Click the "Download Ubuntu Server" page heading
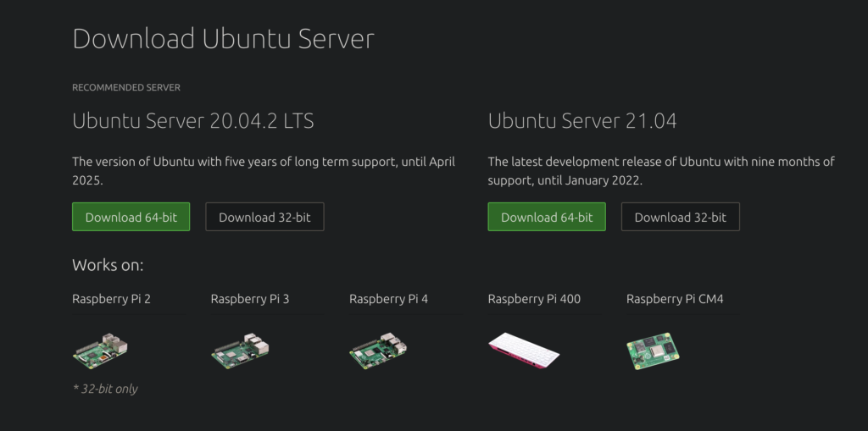 pos(223,39)
